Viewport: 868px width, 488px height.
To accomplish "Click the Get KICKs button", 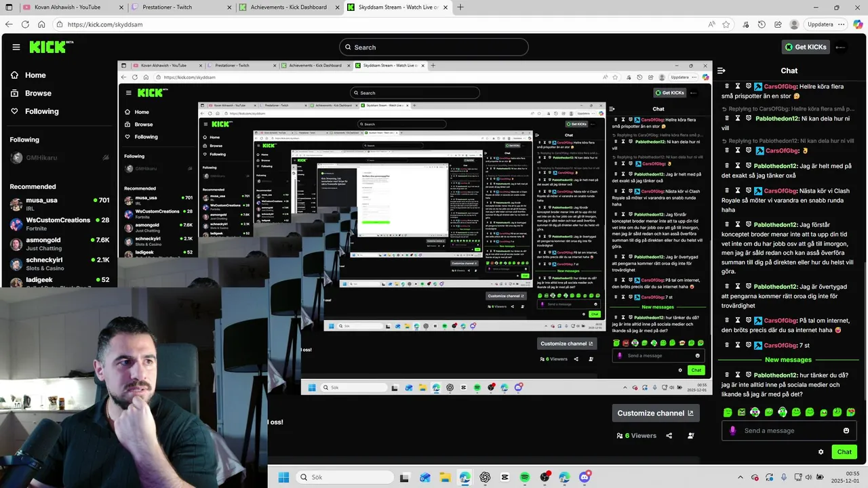I will pyautogui.click(x=806, y=47).
